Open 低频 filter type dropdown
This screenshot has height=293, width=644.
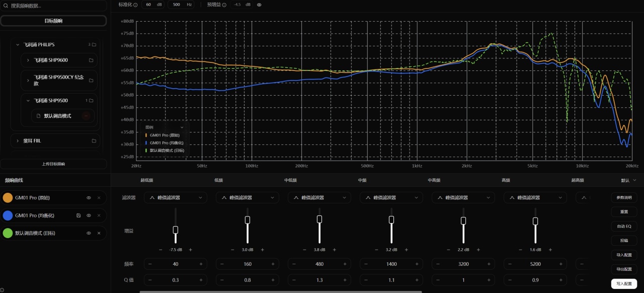tap(247, 198)
